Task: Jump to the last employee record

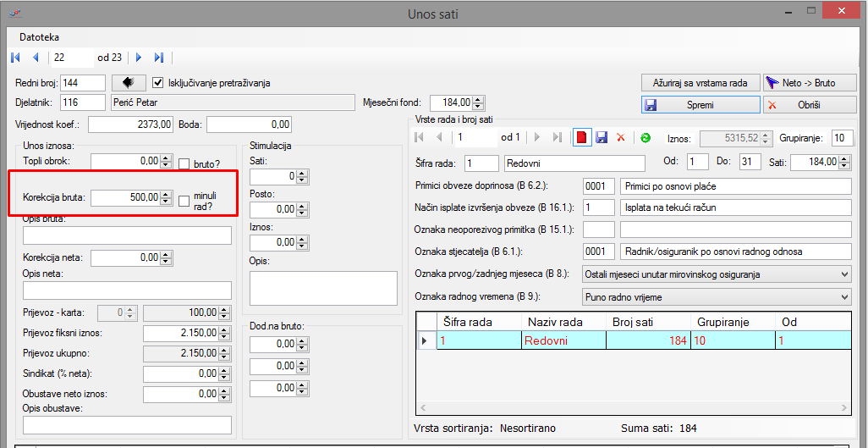Action: coord(159,58)
